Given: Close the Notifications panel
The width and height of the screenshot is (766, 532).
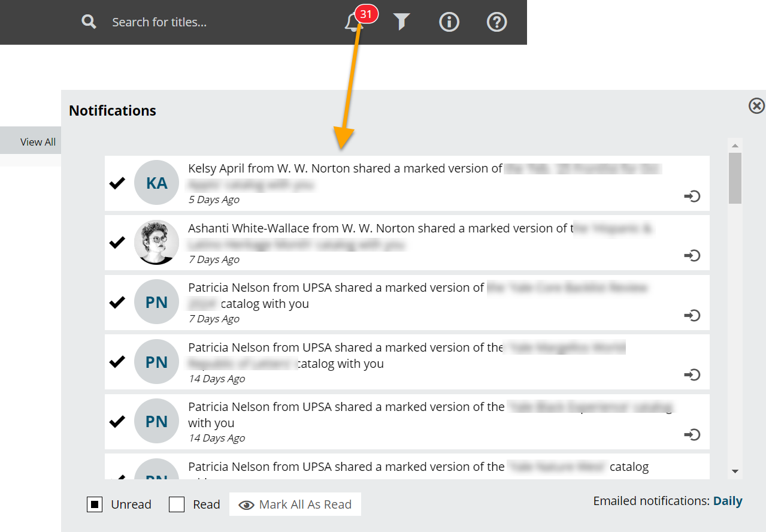Looking at the screenshot, I should click(x=757, y=106).
